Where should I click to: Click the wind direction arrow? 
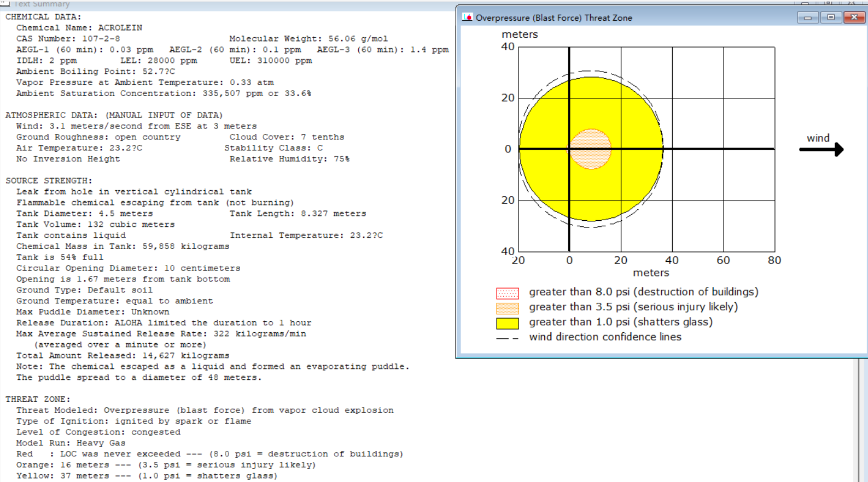822,149
